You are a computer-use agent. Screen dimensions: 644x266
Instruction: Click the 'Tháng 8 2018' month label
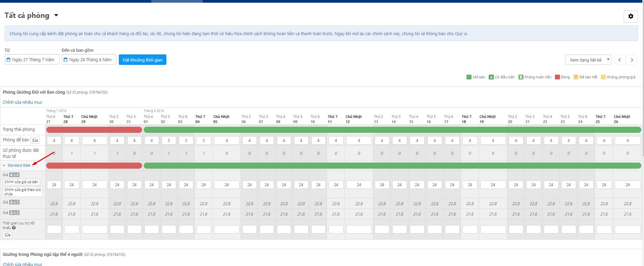(154, 111)
